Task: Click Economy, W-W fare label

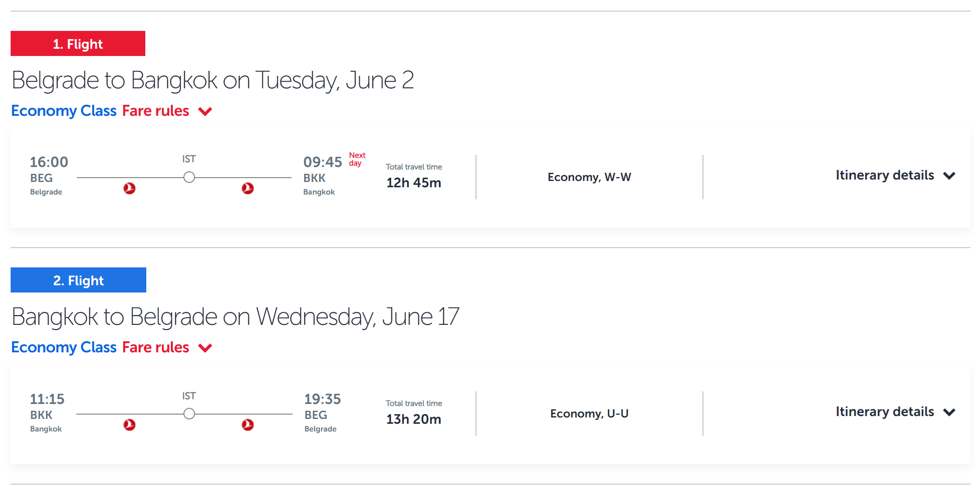Action: point(589,177)
